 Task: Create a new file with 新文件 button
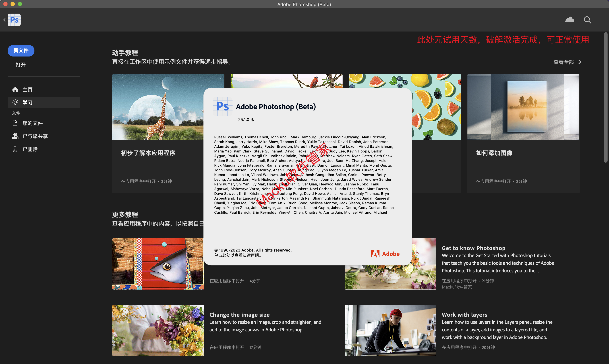21,51
